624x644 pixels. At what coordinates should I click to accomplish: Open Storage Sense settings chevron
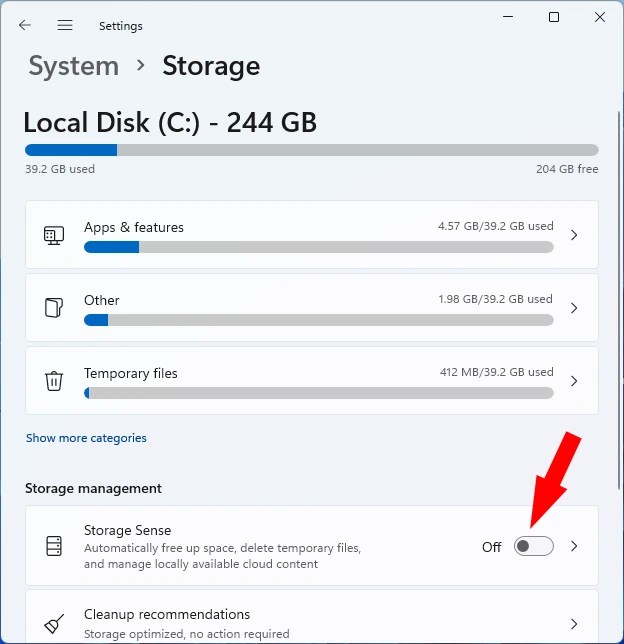pyautogui.click(x=574, y=546)
